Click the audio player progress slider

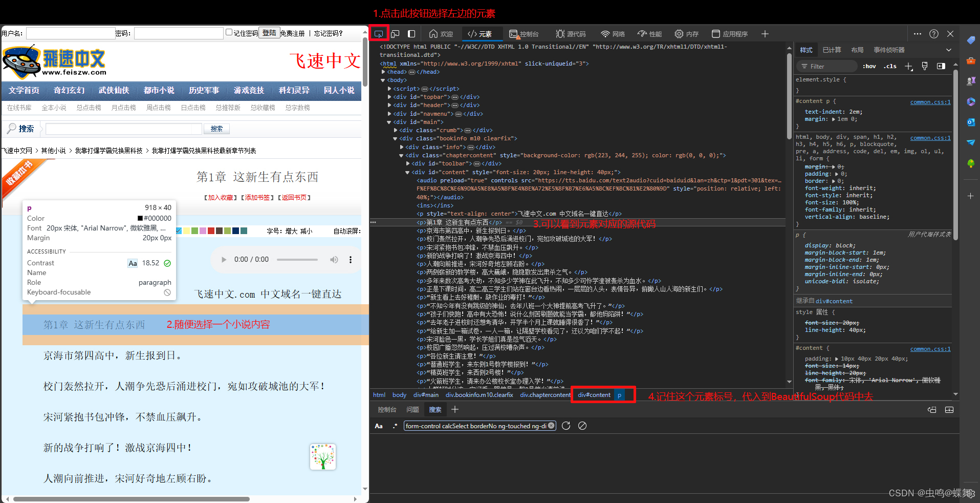pos(297,260)
